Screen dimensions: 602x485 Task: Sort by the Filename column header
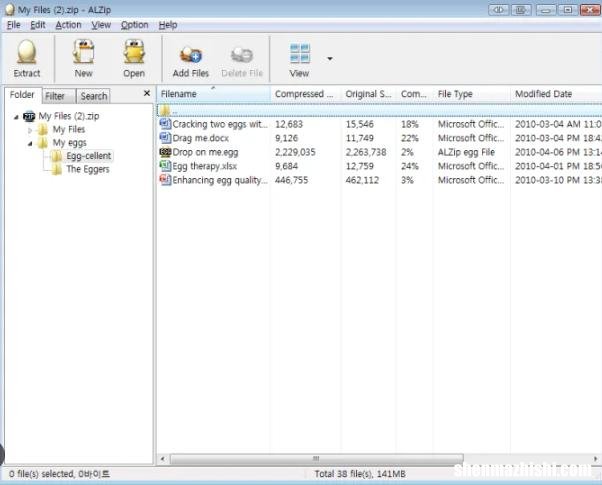pyautogui.click(x=213, y=94)
